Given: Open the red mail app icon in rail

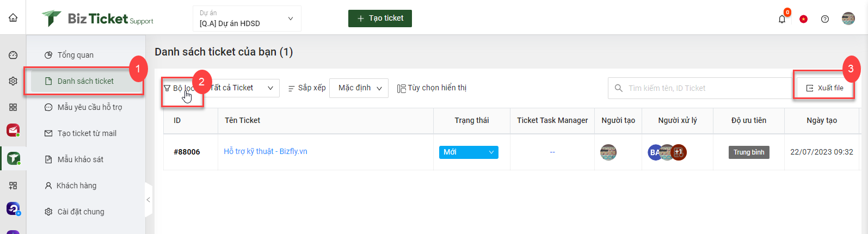Looking at the screenshot, I should point(13,131).
